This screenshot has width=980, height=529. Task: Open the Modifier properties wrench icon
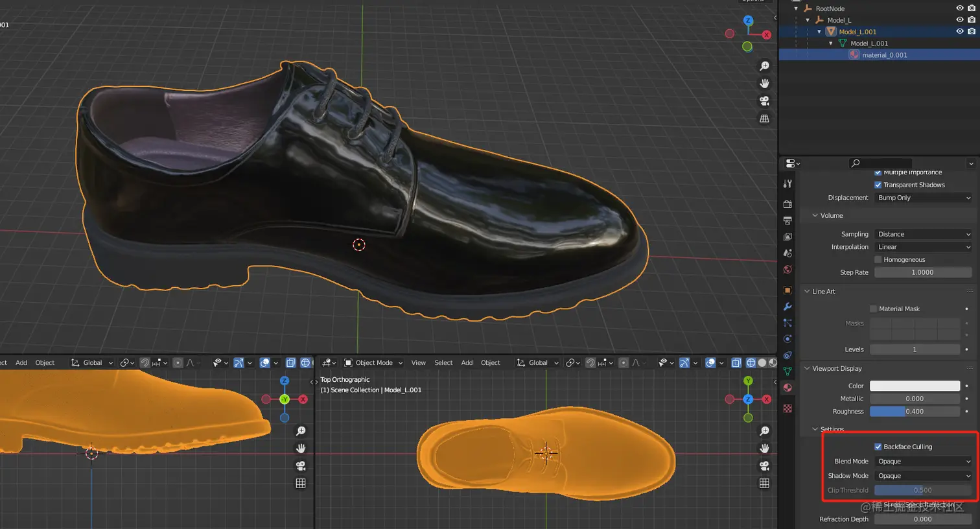[x=787, y=307]
